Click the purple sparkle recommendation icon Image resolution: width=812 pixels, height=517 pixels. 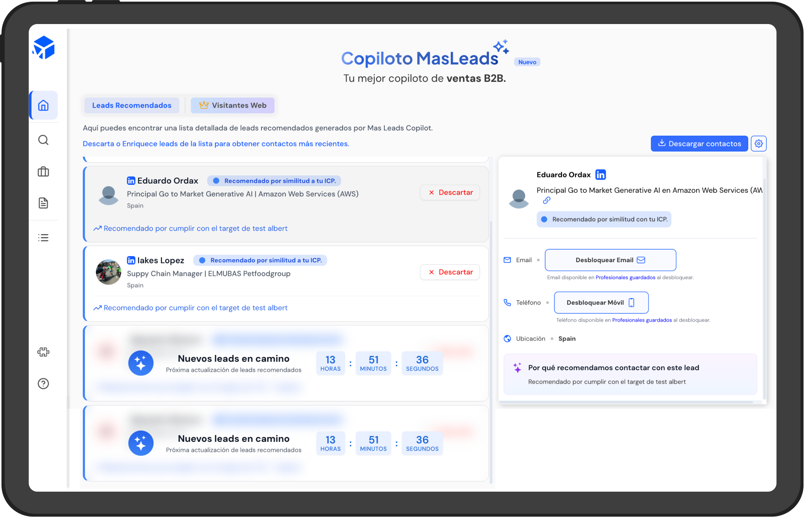(517, 368)
